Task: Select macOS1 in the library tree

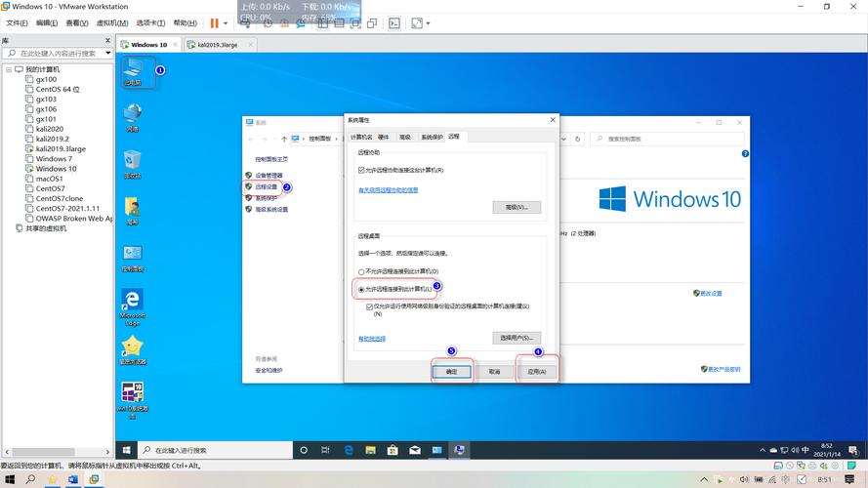Action: click(x=44, y=179)
